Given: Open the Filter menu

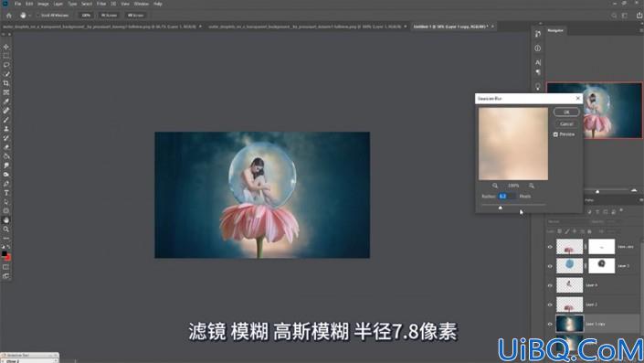Looking at the screenshot, I should 101,4.
